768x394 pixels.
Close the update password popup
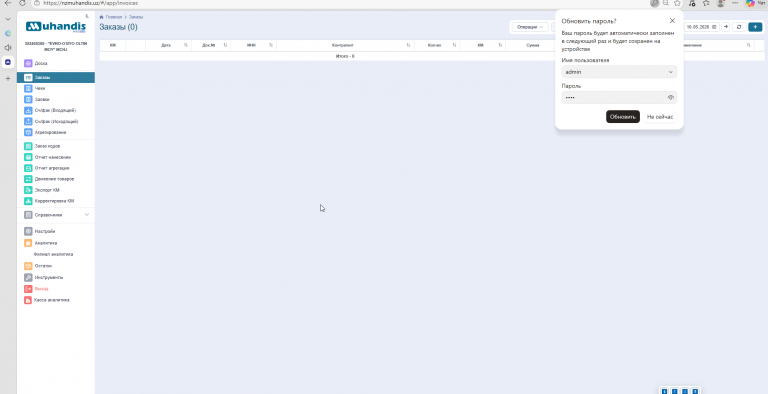click(672, 21)
